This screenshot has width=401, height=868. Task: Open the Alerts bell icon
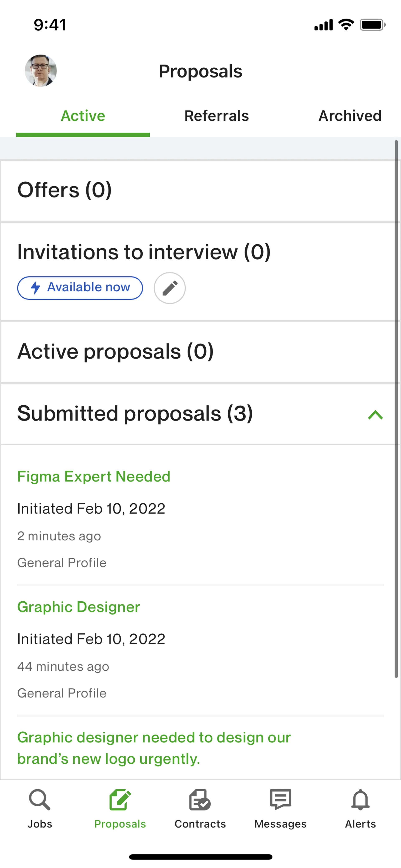click(x=360, y=799)
